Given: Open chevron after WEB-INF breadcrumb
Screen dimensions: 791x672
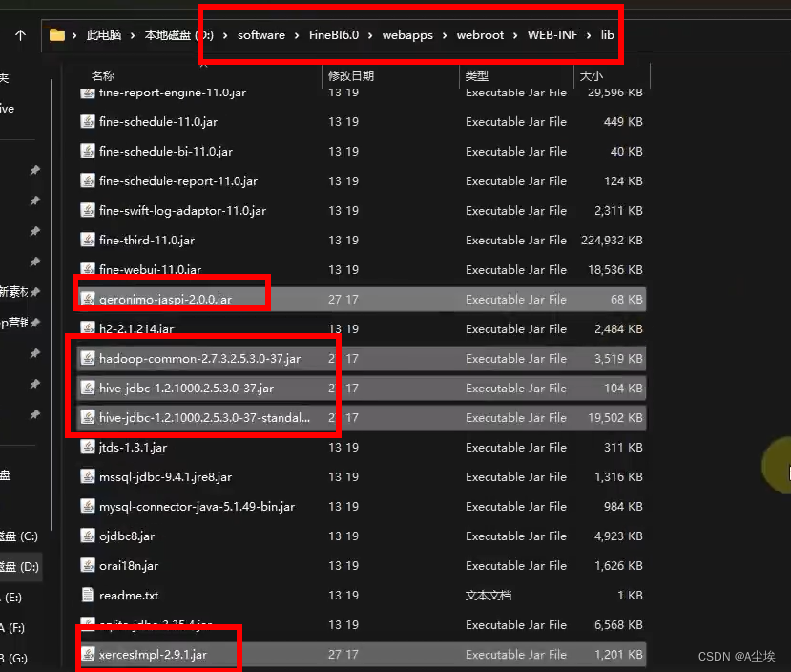Looking at the screenshot, I should click(589, 35).
